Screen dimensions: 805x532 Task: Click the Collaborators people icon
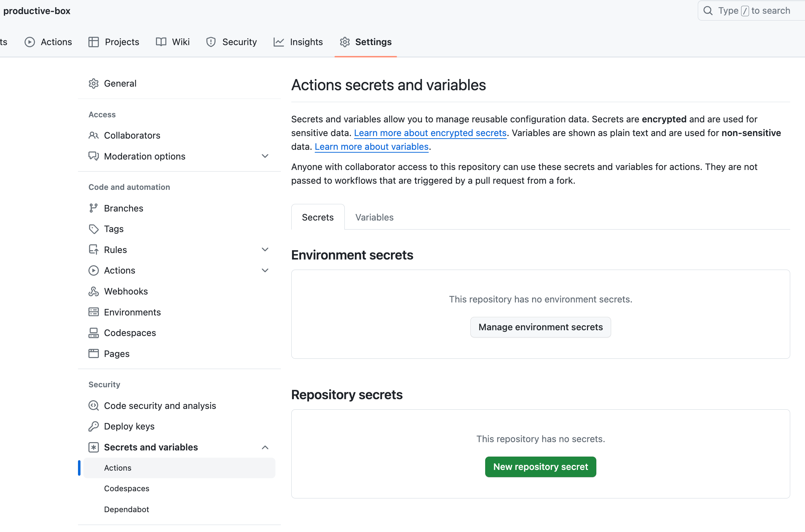pos(93,135)
